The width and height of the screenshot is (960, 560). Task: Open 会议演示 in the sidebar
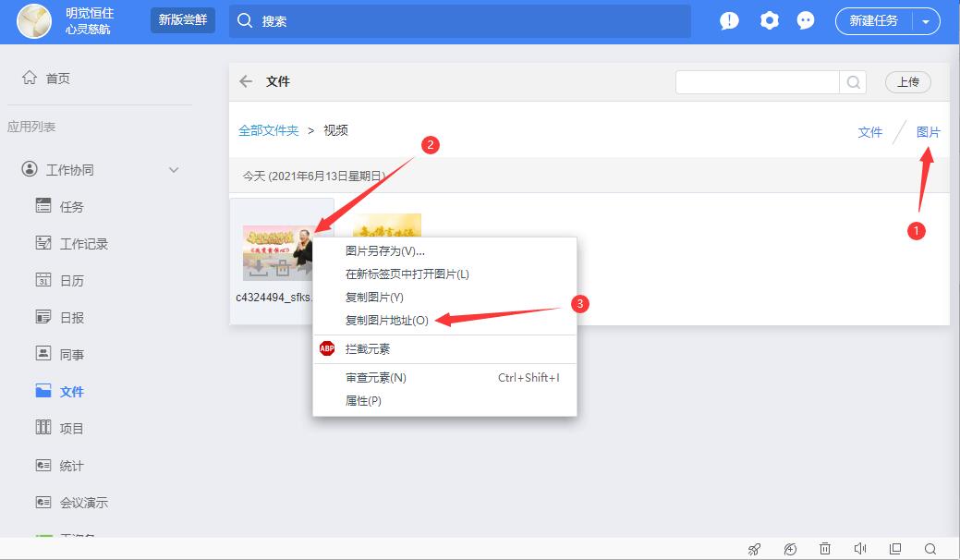[84, 503]
